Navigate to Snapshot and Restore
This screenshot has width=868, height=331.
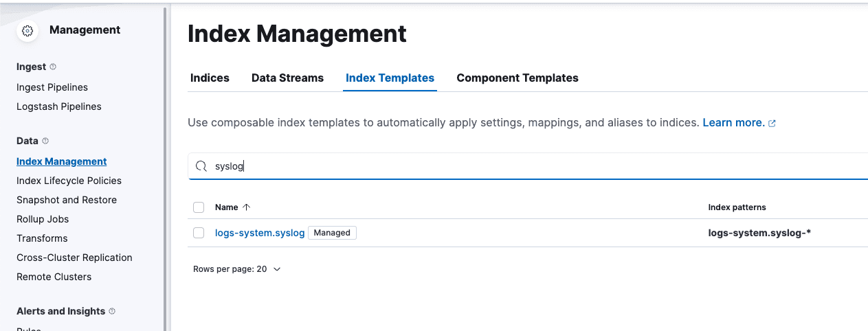coord(67,200)
